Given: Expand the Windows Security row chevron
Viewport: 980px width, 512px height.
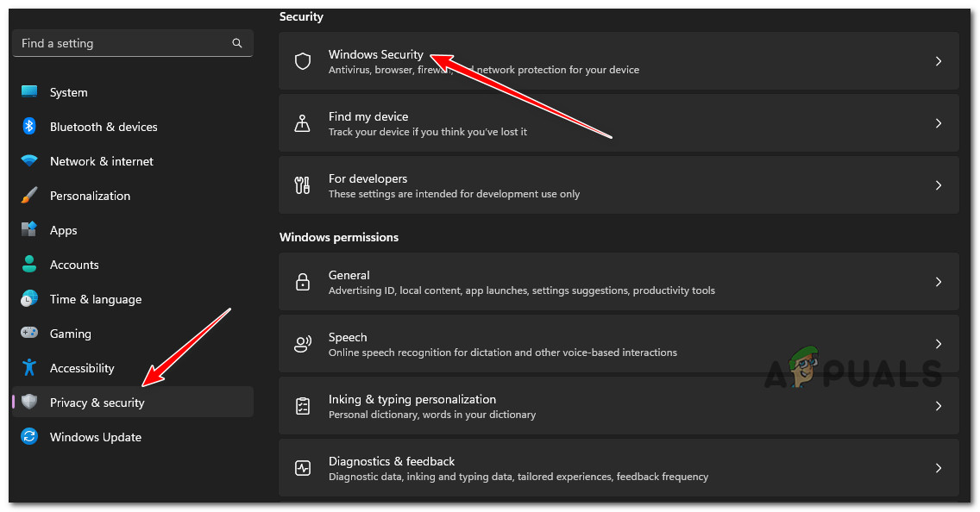Looking at the screenshot, I should click(939, 61).
